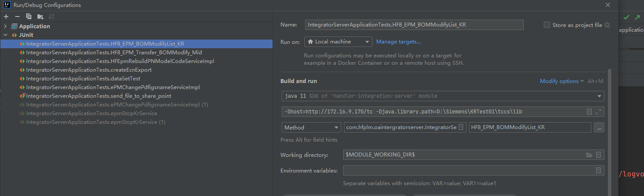Open the Environment variables edit list icon
This screenshot has width=644, height=196.
tap(598, 170)
